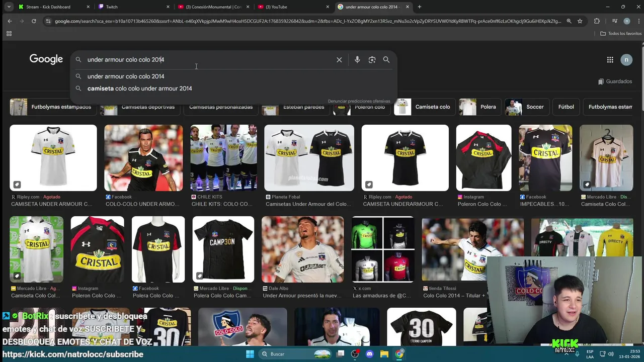Select suggestion 'camiseta colo colo under armour 2014'
The height and width of the screenshot is (362, 644).
tap(234, 88)
